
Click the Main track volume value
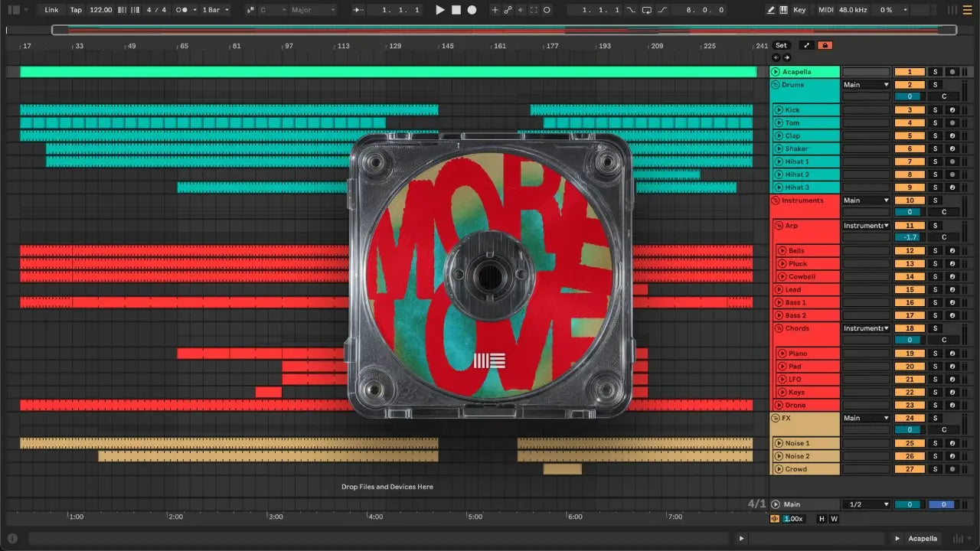point(910,504)
